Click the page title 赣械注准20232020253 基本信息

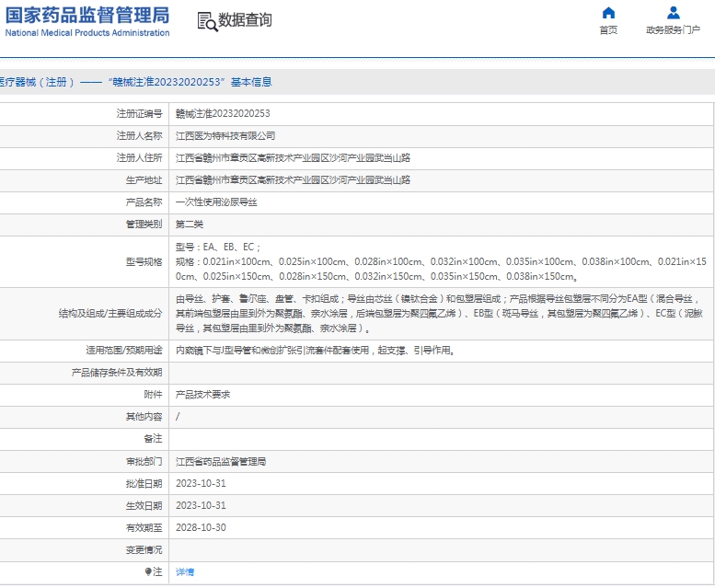[x=190, y=82]
